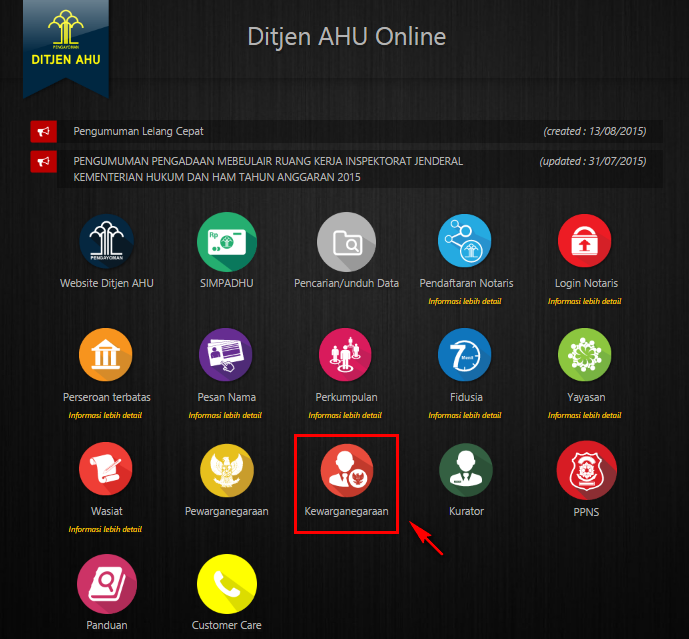Viewport: 689px width, 639px height.
Task: Click the SIMPADHU green card icon
Action: pos(226,242)
